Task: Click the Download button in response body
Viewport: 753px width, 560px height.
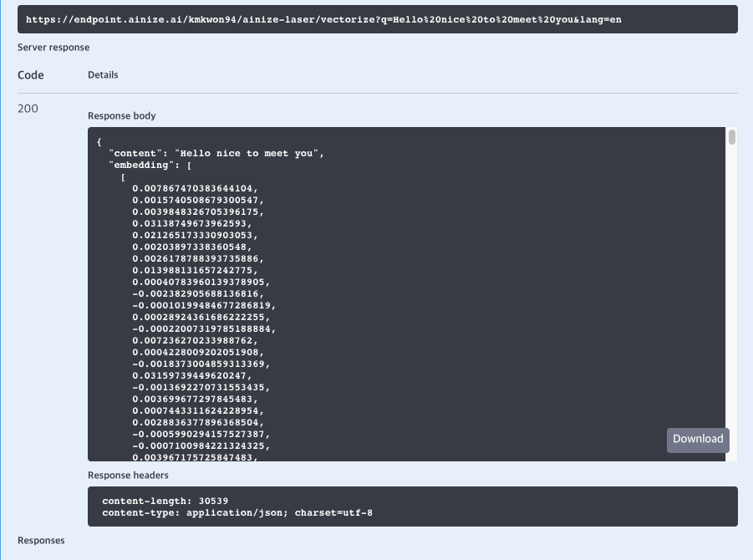Action: click(x=698, y=440)
